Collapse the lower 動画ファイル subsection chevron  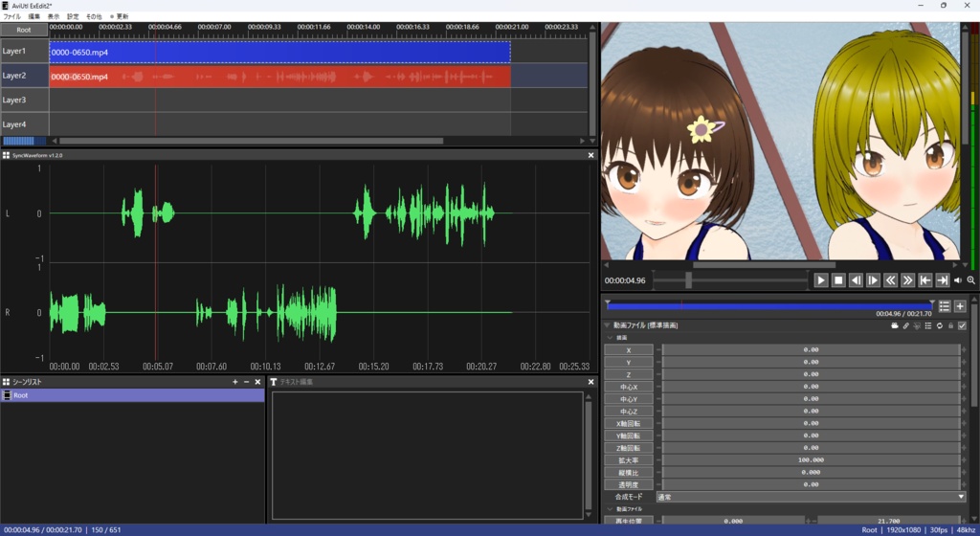coord(611,509)
